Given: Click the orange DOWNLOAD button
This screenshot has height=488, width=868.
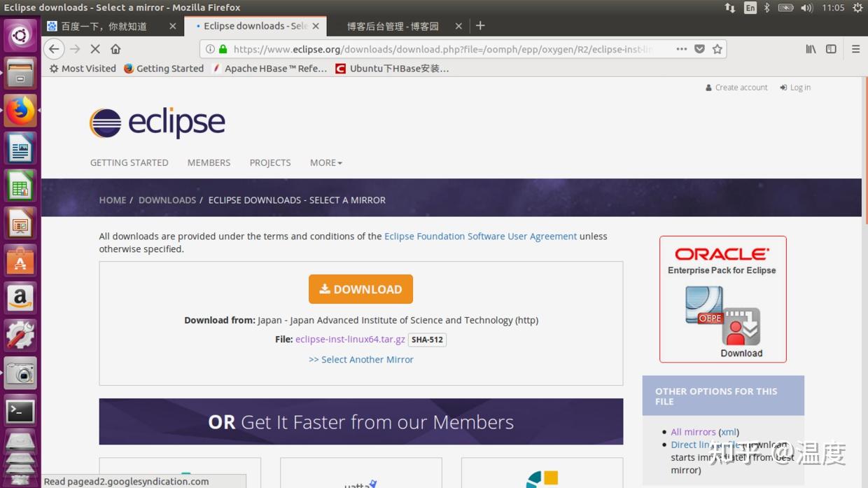Looking at the screenshot, I should coord(360,288).
